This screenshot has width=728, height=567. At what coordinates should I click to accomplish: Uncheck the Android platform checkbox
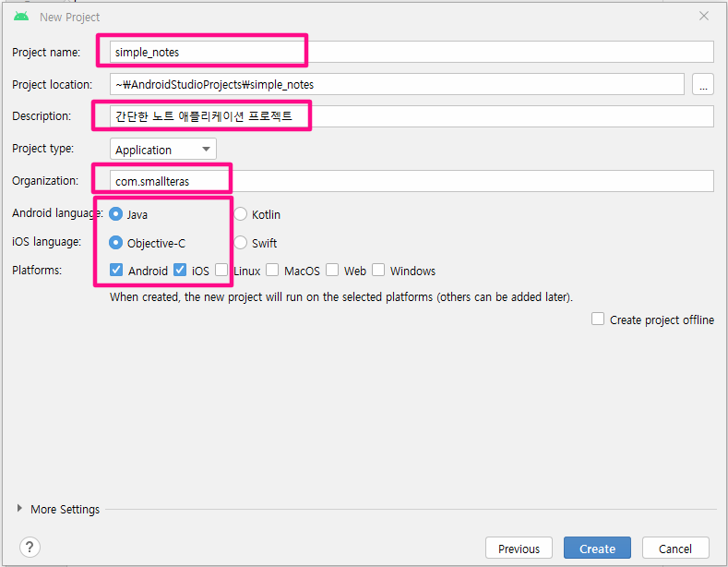coord(116,271)
